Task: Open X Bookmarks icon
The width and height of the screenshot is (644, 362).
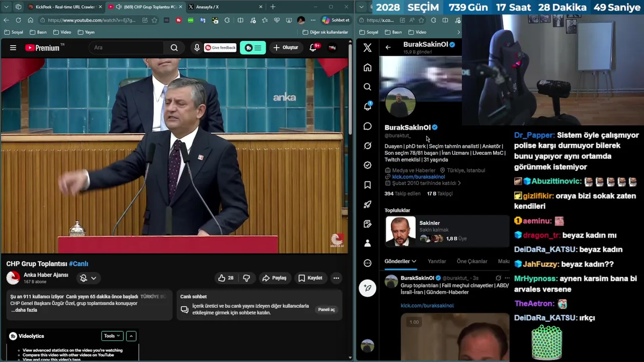Action: (x=368, y=185)
